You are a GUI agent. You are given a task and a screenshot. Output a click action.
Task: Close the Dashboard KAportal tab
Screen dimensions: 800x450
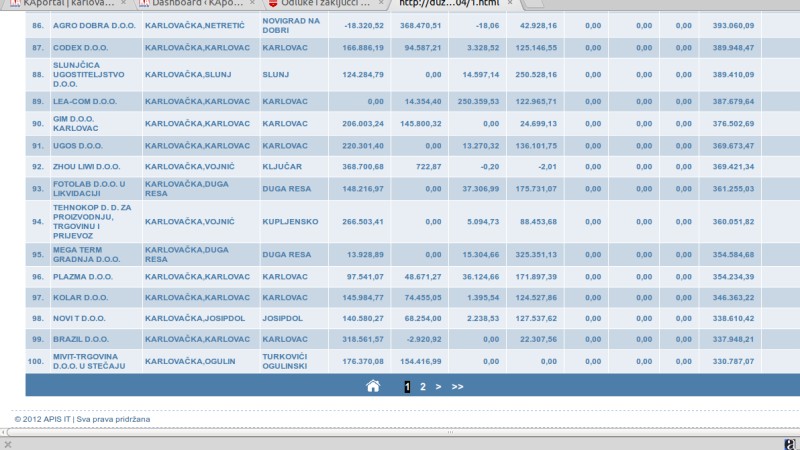[x=252, y=3]
